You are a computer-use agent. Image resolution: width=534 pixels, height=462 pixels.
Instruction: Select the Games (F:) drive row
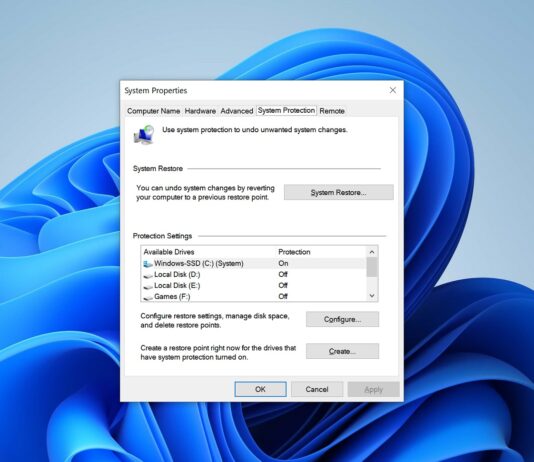254,297
